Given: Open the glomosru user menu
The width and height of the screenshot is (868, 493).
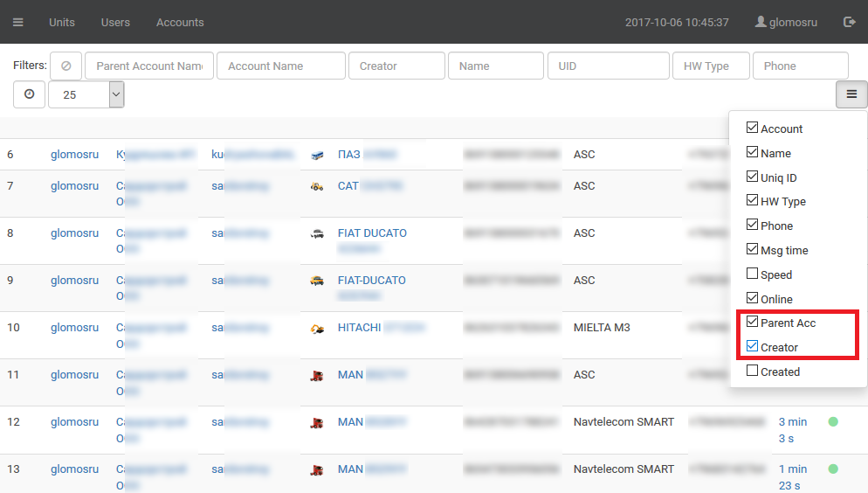Looking at the screenshot, I should (x=786, y=22).
